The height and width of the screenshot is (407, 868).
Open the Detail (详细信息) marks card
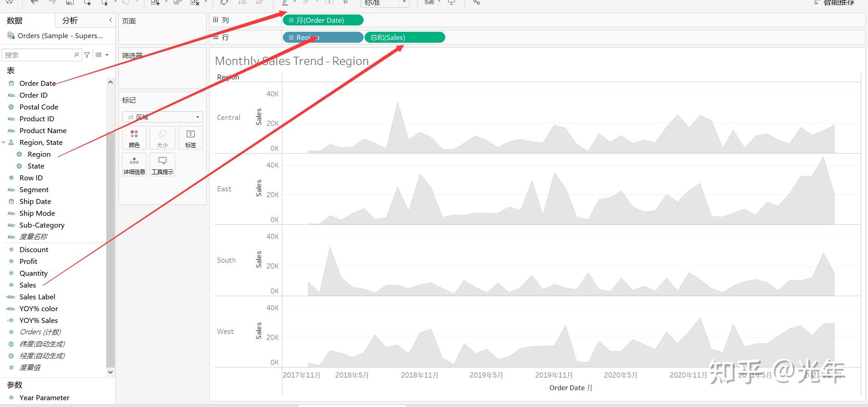click(134, 164)
